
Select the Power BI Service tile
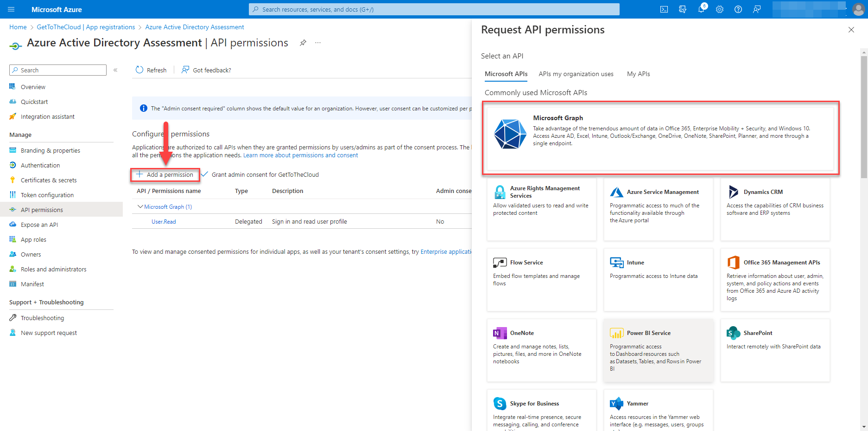[658, 350]
